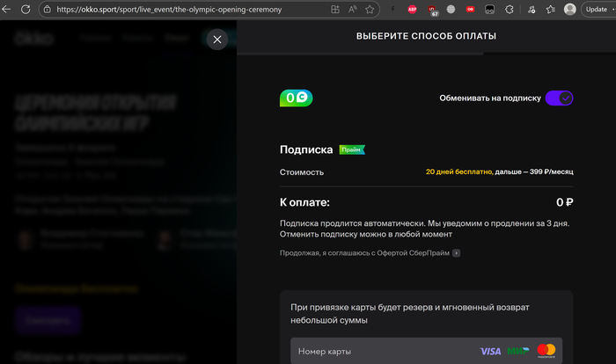Click the browser Update button
This screenshot has width=616, height=364.
596,9
